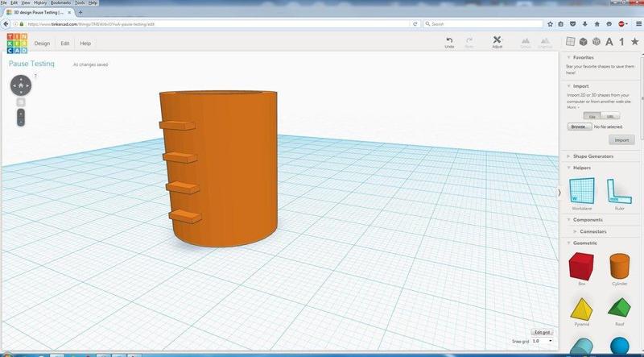Click the Browse file button
The height and width of the screenshot is (357, 644).
(x=578, y=127)
